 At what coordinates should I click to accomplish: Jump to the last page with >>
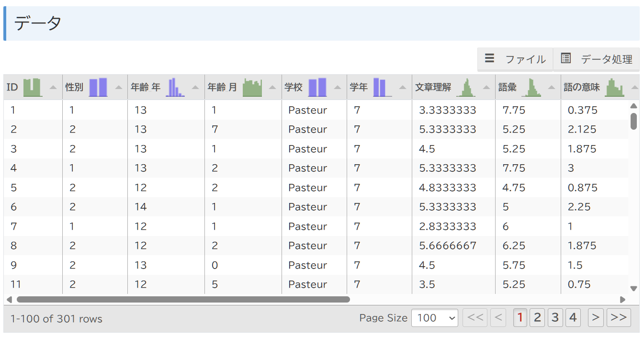pos(619,317)
